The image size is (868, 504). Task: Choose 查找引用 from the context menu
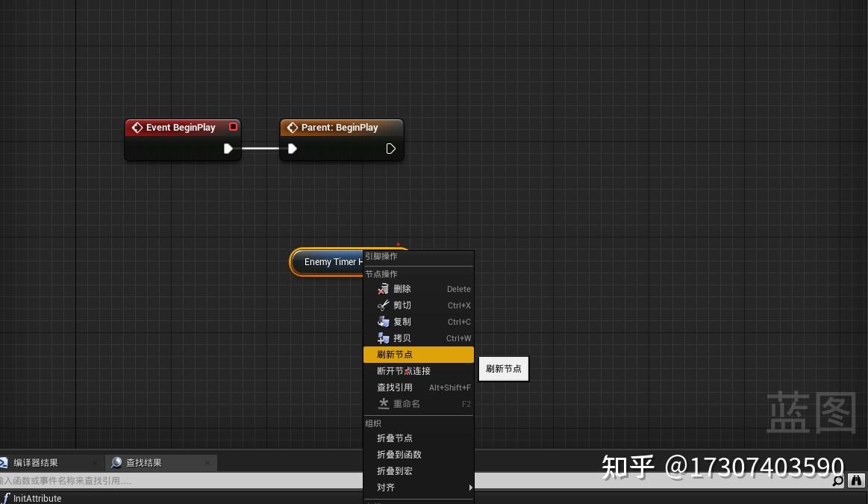pyautogui.click(x=394, y=387)
